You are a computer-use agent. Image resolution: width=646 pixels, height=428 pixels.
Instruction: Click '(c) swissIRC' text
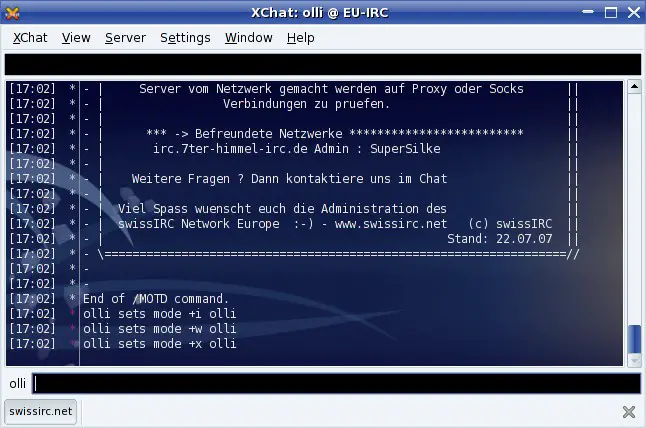point(510,224)
